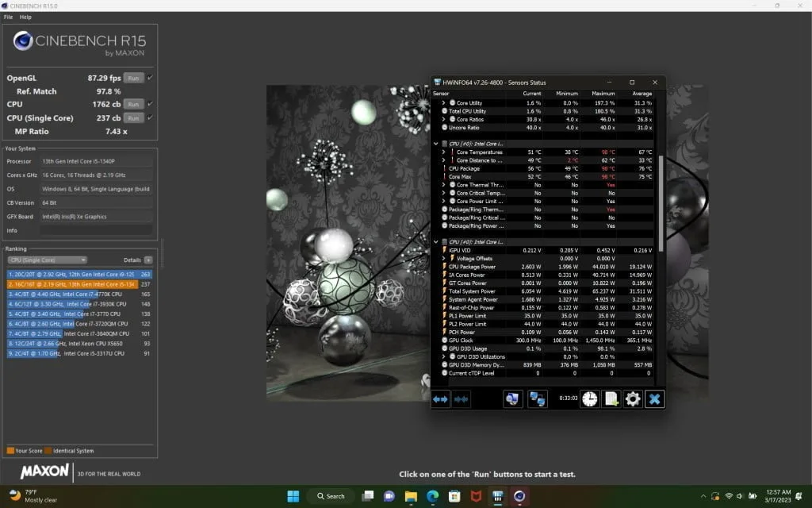Image resolution: width=812 pixels, height=508 pixels.
Task: Open the CPU (Single Core) ranking dropdown
Action: click(x=47, y=260)
